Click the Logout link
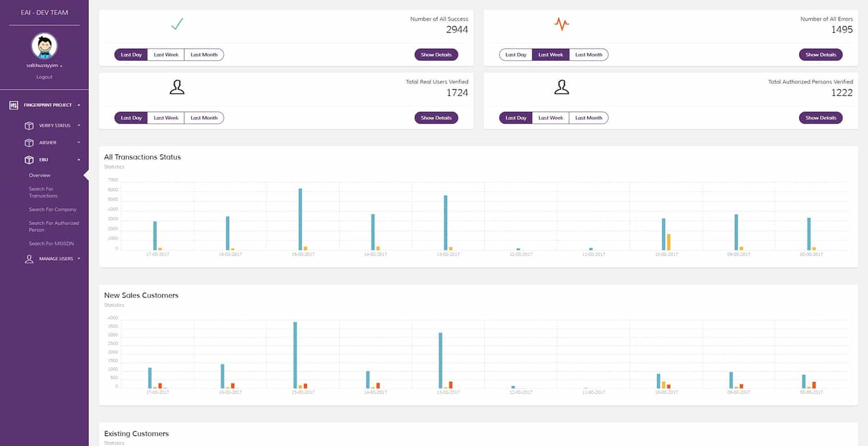Viewport: 868px width, 446px height. coord(44,77)
